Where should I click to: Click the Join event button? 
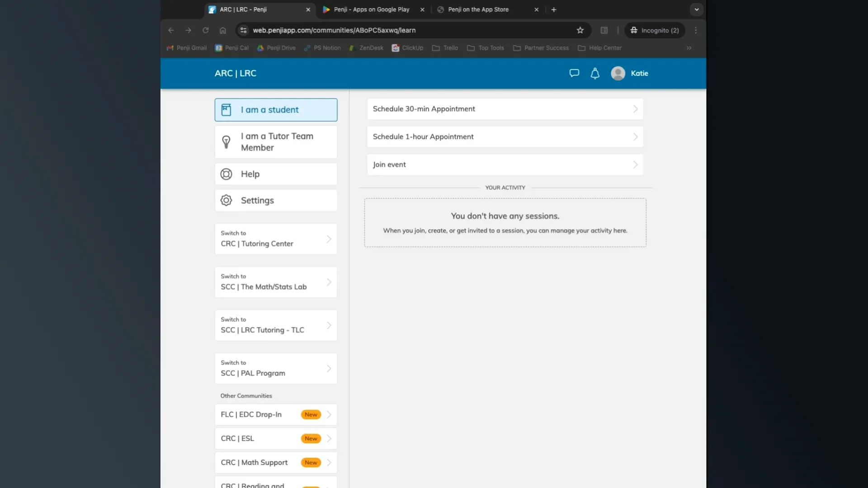coord(505,164)
